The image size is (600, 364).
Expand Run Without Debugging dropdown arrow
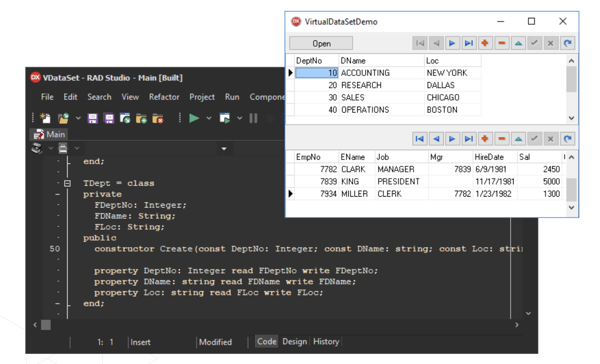(x=240, y=118)
